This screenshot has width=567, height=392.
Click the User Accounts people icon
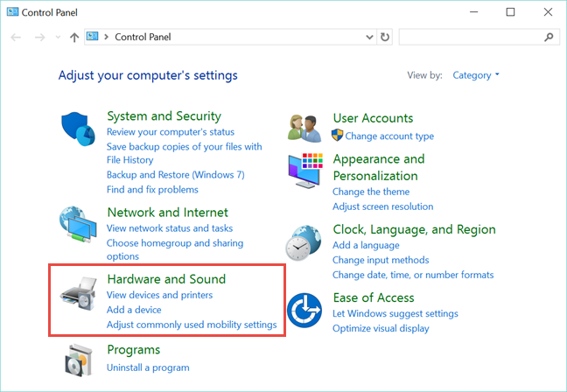click(304, 127)
